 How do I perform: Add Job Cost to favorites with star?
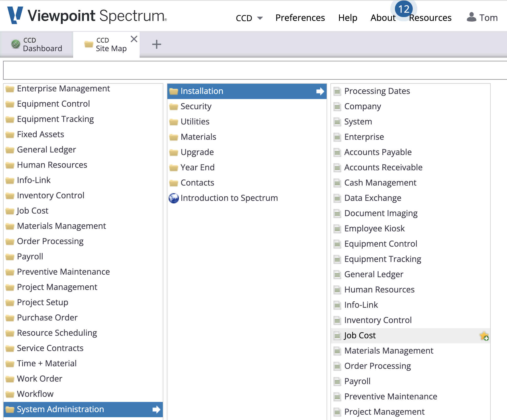point(484,336)
